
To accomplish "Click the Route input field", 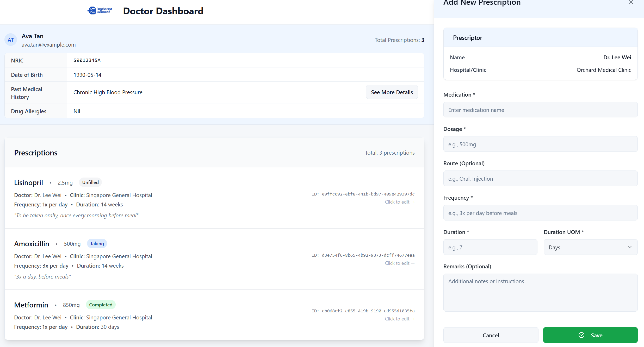I will point(540,179).
